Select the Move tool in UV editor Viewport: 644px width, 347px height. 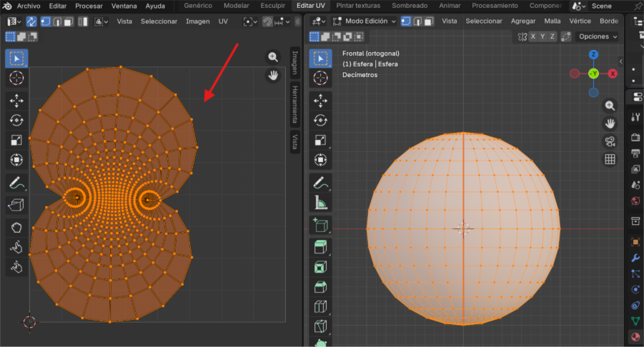tap(17, 101)
